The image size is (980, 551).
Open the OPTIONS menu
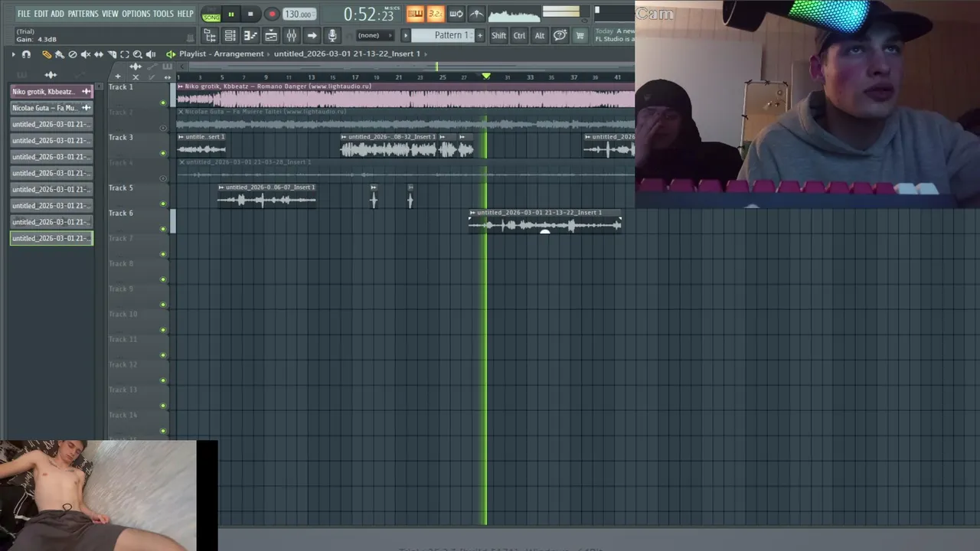pyautogui.click(x=136, y=14)
